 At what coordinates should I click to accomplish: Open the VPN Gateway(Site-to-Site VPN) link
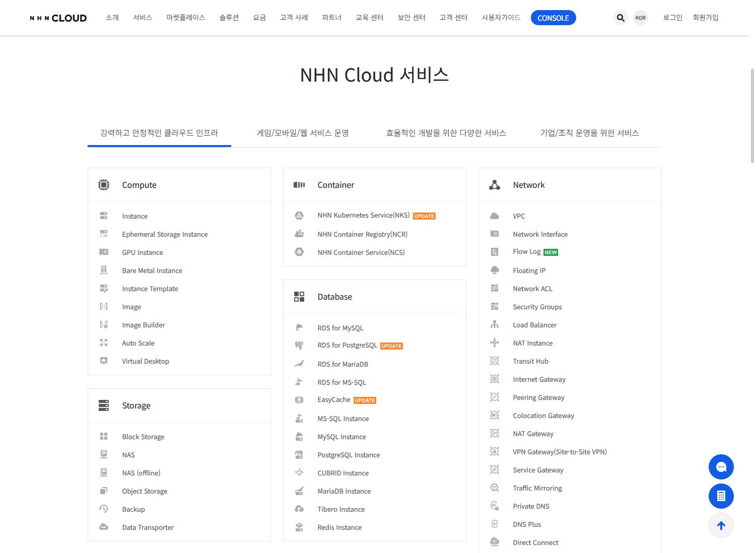pyautogui.click(x=560, y=452)
